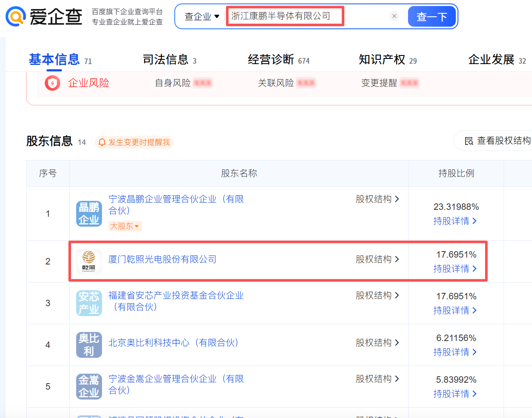Click the 23.31988% shareholding value
The height and width of the screenshot is (418, 532).
456,207
